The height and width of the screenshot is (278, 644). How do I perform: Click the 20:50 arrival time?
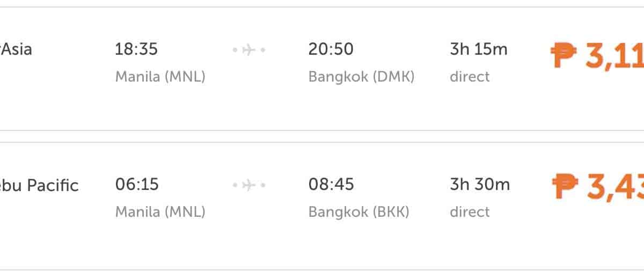tap(331, 49)
